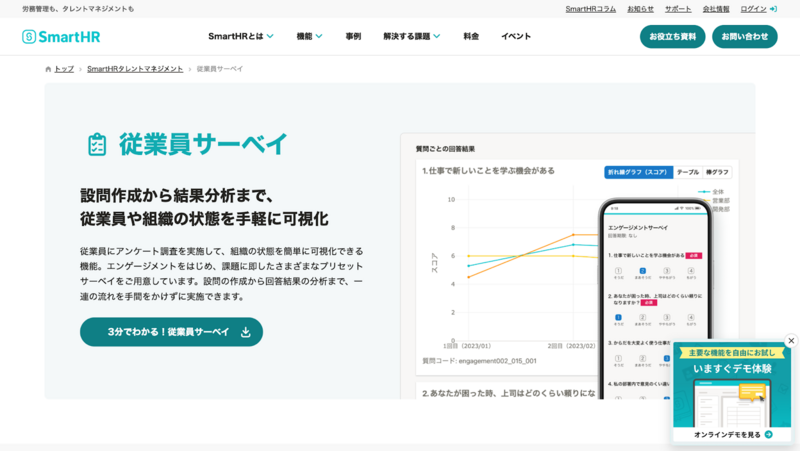This screenshot has width=800, height=451.
Task: Click the SmartHR logo
Action: (x=61, y=37)
